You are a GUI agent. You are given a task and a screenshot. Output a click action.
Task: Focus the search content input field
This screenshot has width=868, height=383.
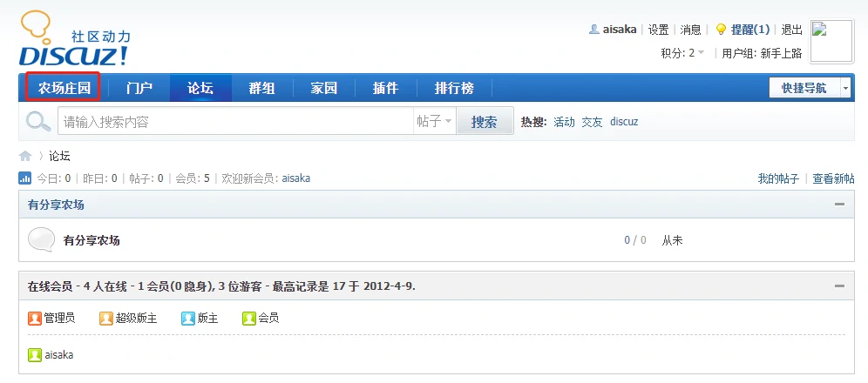235,122
